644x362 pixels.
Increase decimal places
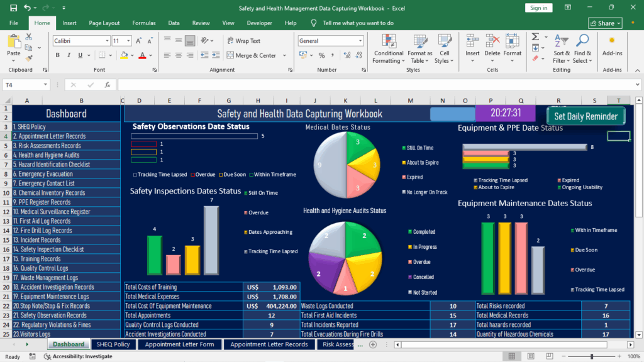point(347,57)
